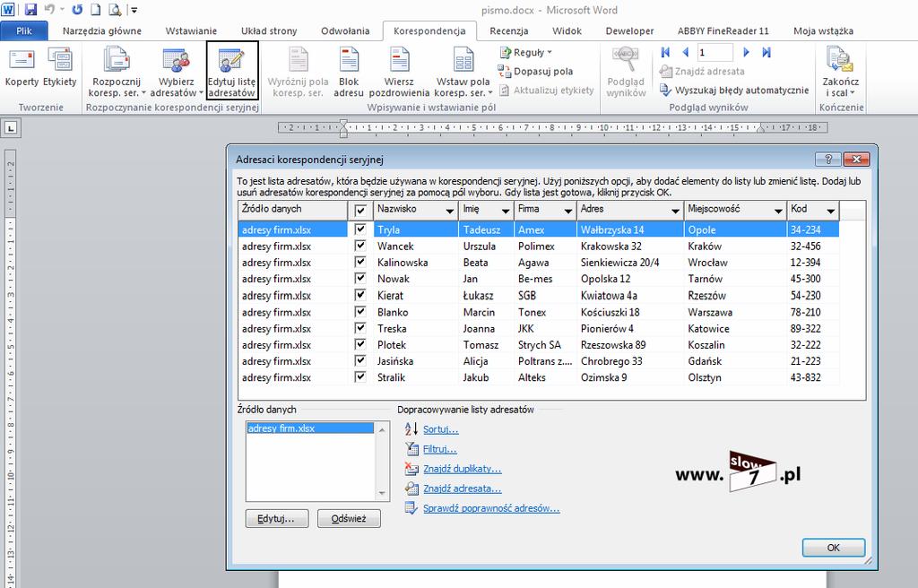918x588 pixels.
Task: Click Znajdź duplikaty... link
Action: point(462,469)
